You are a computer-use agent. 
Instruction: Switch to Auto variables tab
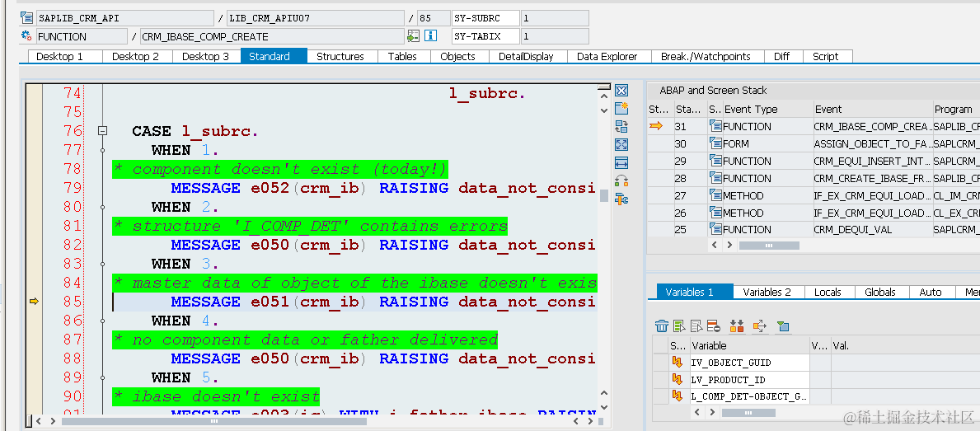931,292
